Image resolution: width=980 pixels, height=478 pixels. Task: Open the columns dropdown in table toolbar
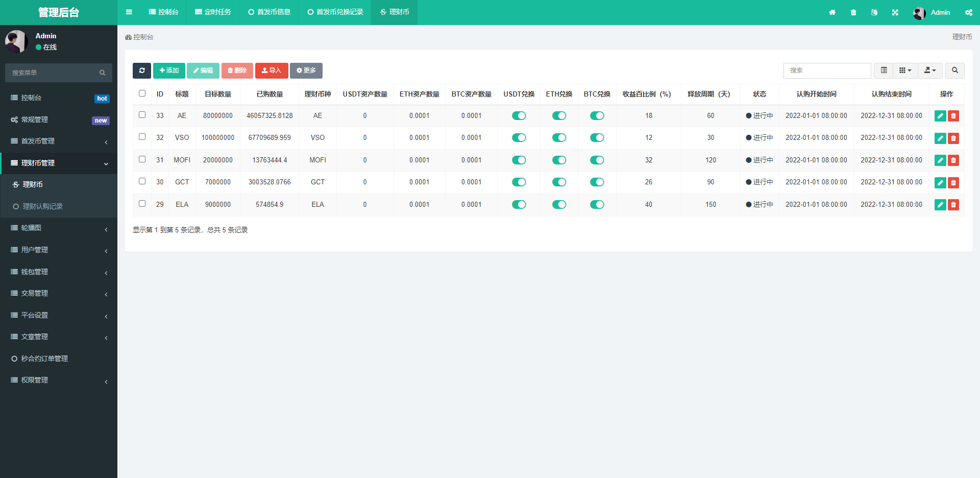(x=905, y=70)
